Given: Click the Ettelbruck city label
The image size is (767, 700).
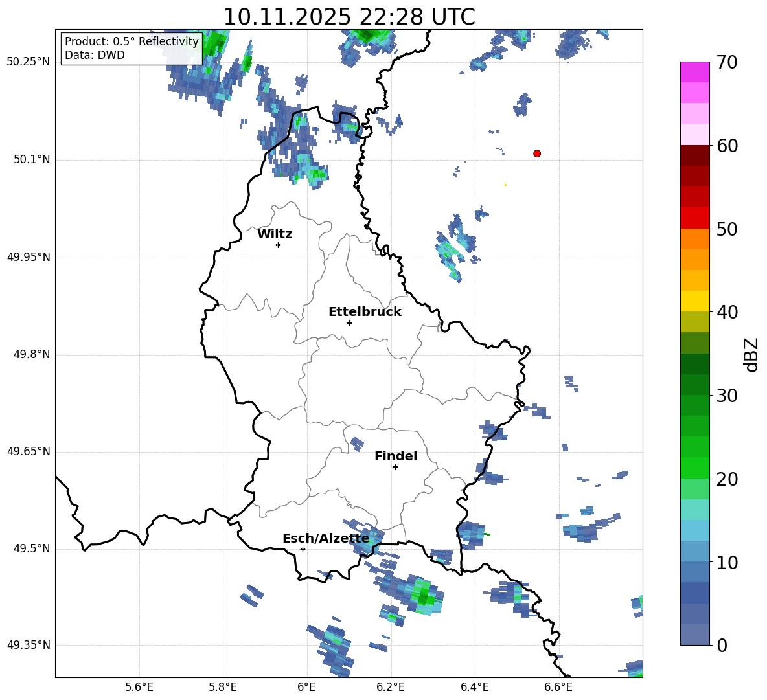Looking at the screenshot, I should pos(365,312).
